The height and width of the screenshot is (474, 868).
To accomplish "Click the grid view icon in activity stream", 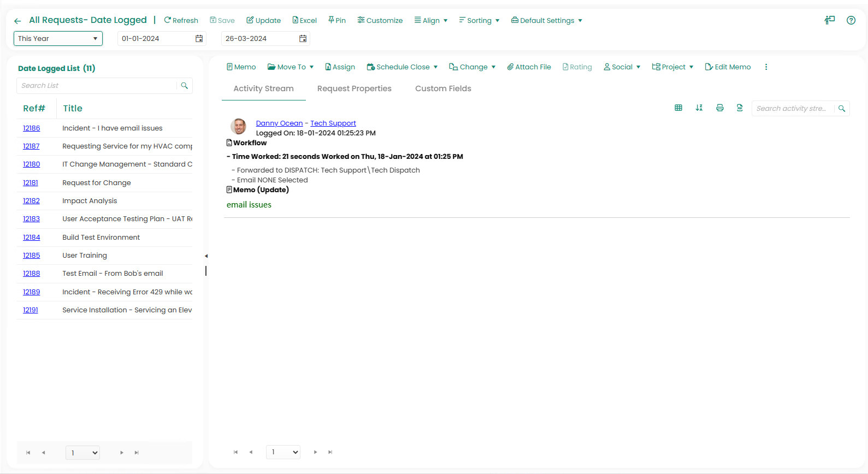I will click(678, 108).
